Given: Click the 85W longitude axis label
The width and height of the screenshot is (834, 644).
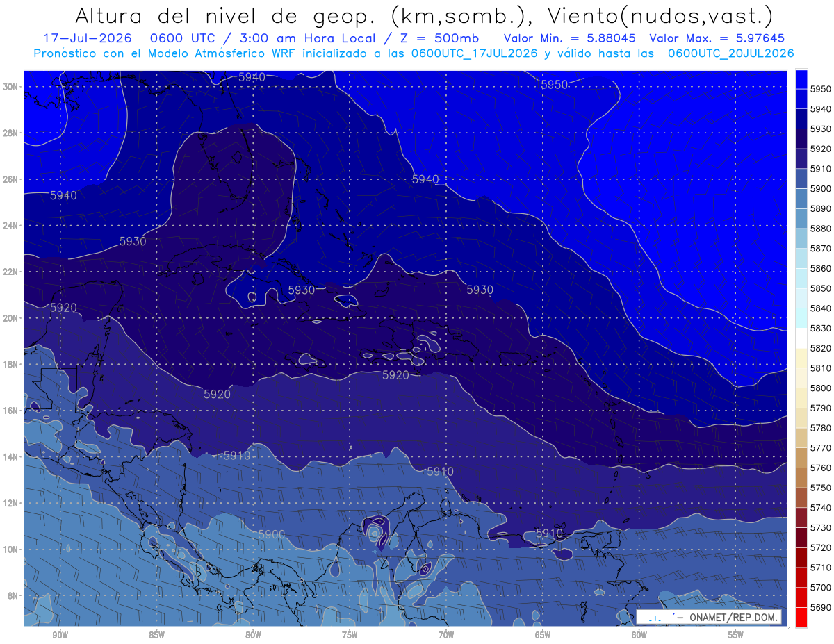Looking at the screenshot, I should pyautogui.click(x=156, y=636).
